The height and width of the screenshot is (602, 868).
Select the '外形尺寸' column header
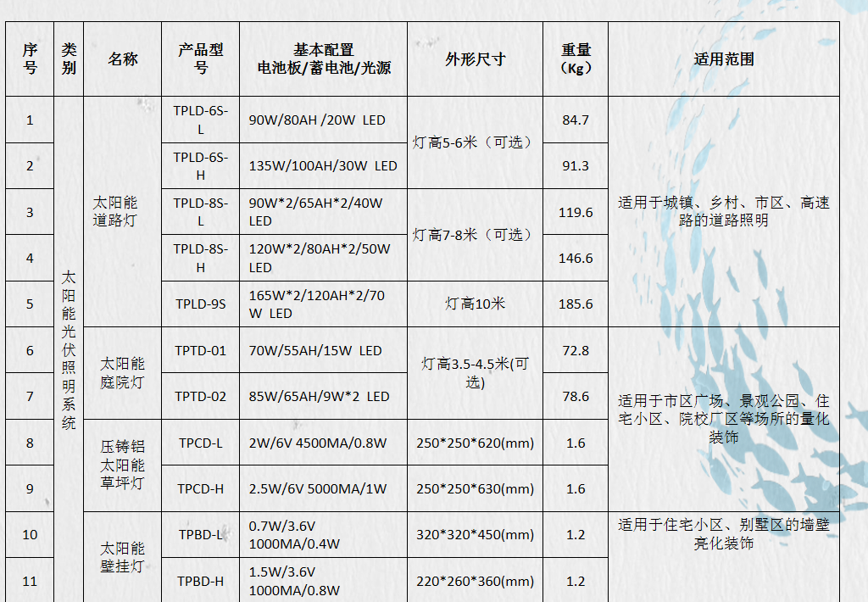(x=475, y=59)
